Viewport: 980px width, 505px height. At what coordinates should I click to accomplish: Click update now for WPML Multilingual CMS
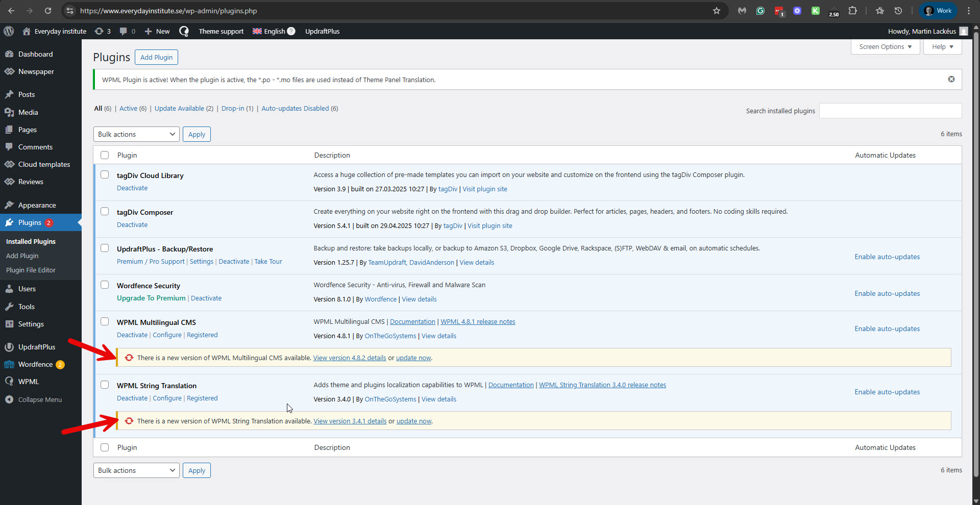tap(413, 358)
